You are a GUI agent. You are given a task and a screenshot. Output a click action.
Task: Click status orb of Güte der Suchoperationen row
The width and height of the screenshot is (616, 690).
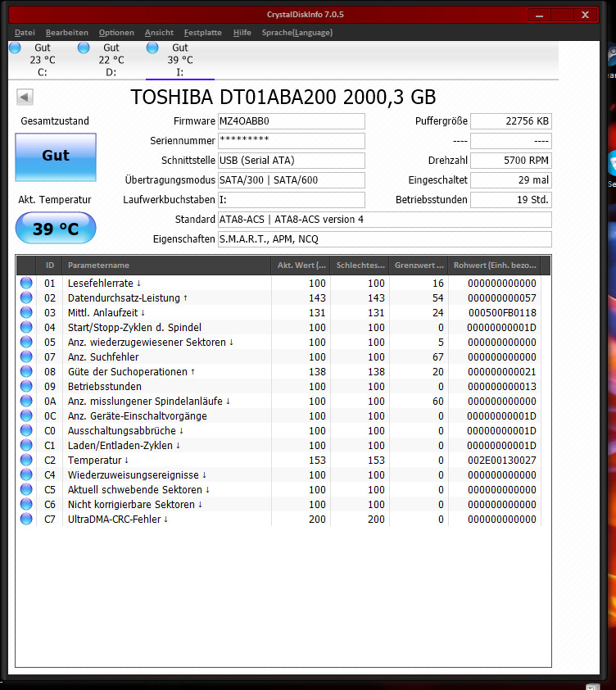[x=26, y=371]
